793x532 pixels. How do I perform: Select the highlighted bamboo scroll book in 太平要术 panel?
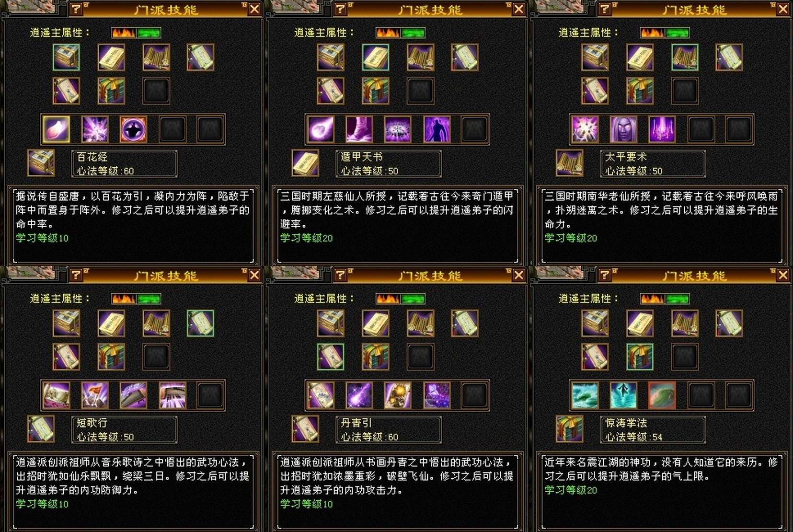click(685, 58)
